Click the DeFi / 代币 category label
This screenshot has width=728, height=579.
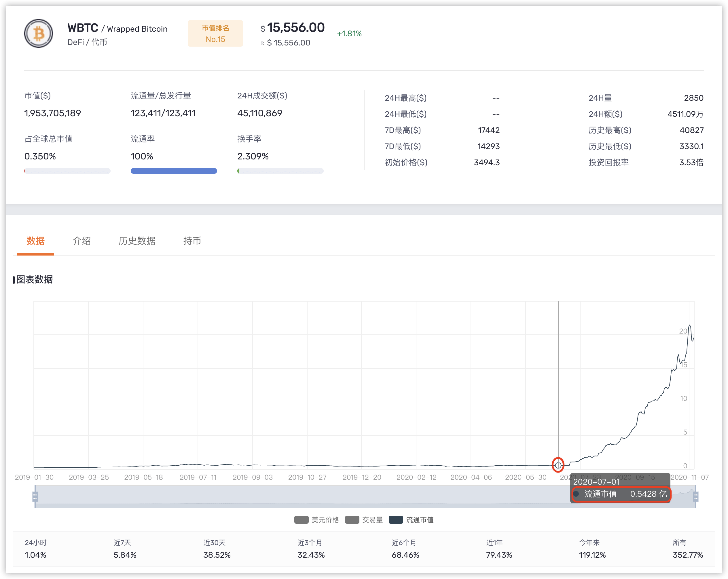[x=87, y=42]
